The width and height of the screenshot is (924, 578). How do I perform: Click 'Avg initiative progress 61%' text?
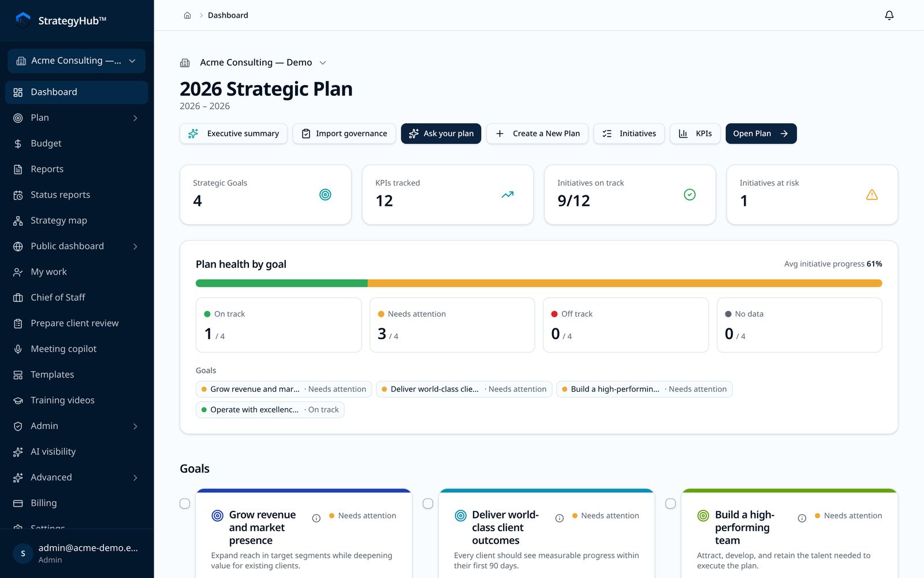click(x=833, y=264)
